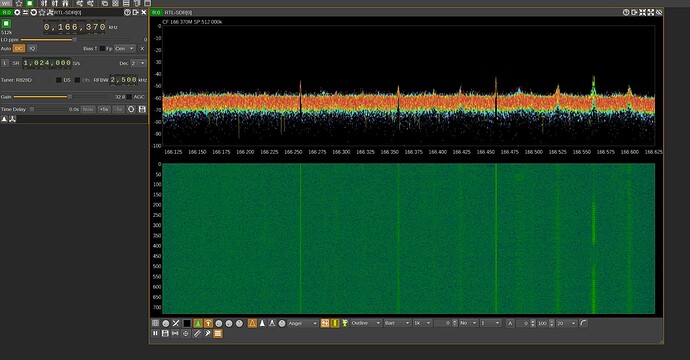Enable the Ofs offset tuning checkbox
The height and width of the screenshot is (360, 690).
(77, 80)
